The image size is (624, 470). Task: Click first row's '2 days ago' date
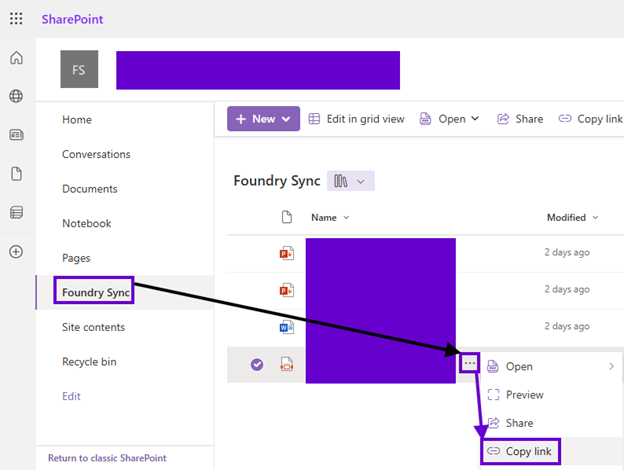pyautogui.click(x=567, y=252)
